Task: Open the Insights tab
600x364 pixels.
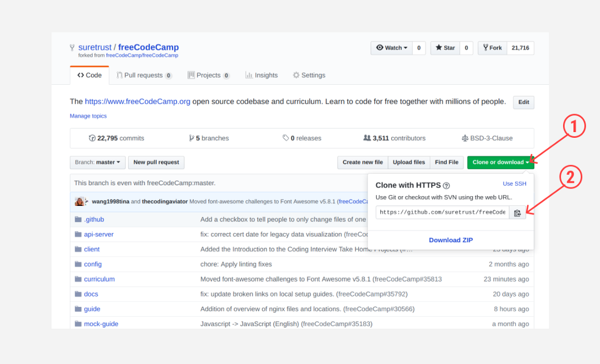Action: click(261, 76)
